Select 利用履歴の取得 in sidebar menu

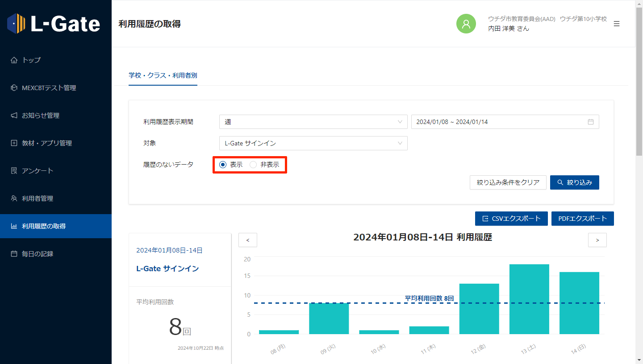(x=44, y=226)
